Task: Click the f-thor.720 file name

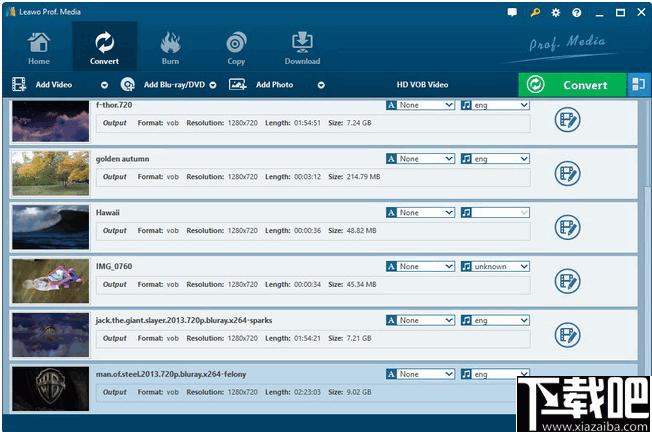Action: tap(114, 105)
